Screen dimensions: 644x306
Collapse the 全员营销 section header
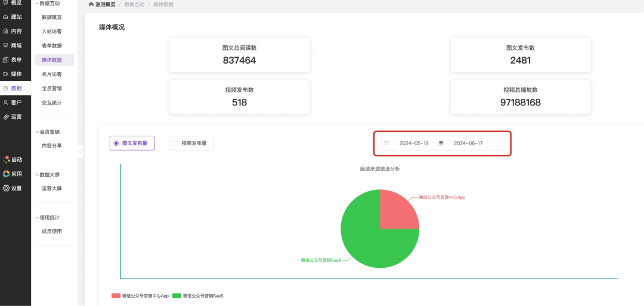pyautogui.click(x=36, y=132)
